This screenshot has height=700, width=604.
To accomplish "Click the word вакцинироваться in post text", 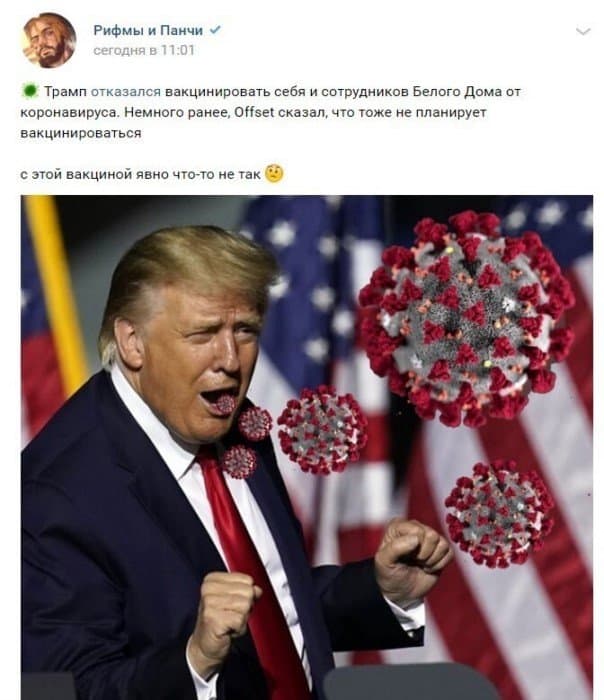I will [x=81, y=133].
